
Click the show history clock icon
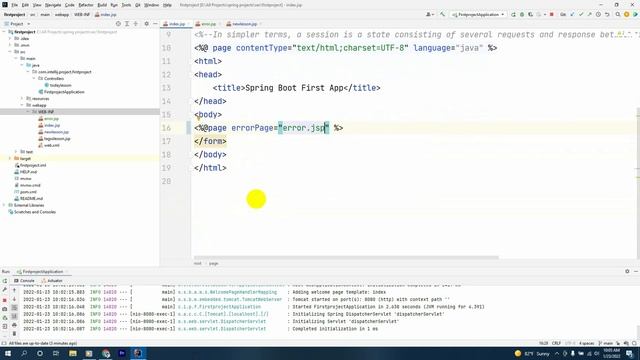coord(598,15)
